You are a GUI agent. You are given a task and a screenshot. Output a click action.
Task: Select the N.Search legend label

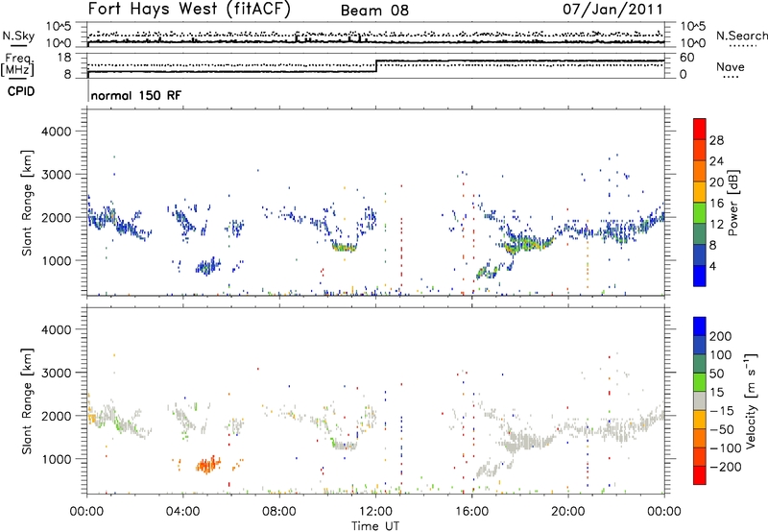pos(741,36)
